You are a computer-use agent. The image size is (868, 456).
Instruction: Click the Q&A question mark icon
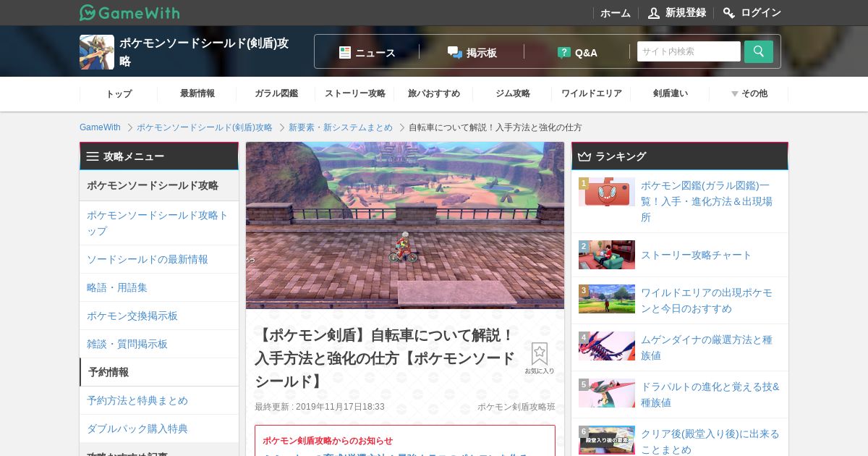[x=564, y=52]
